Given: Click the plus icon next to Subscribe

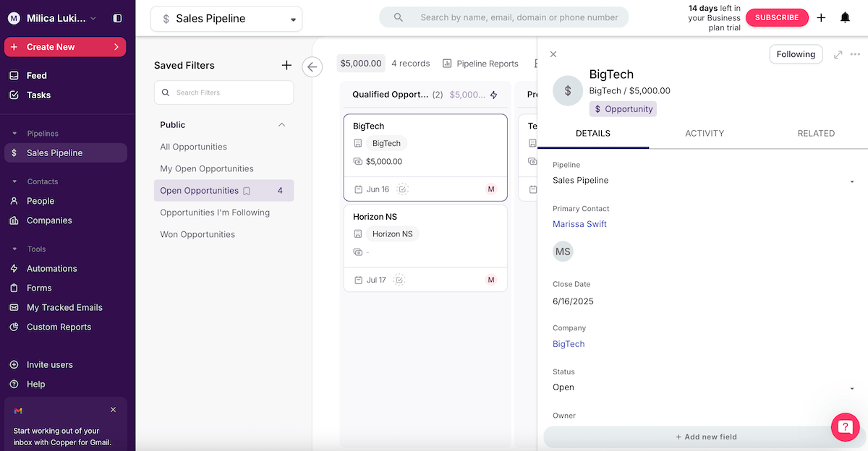Looking at the screenshot, I should pyautogui.click(x=821, y=17).
